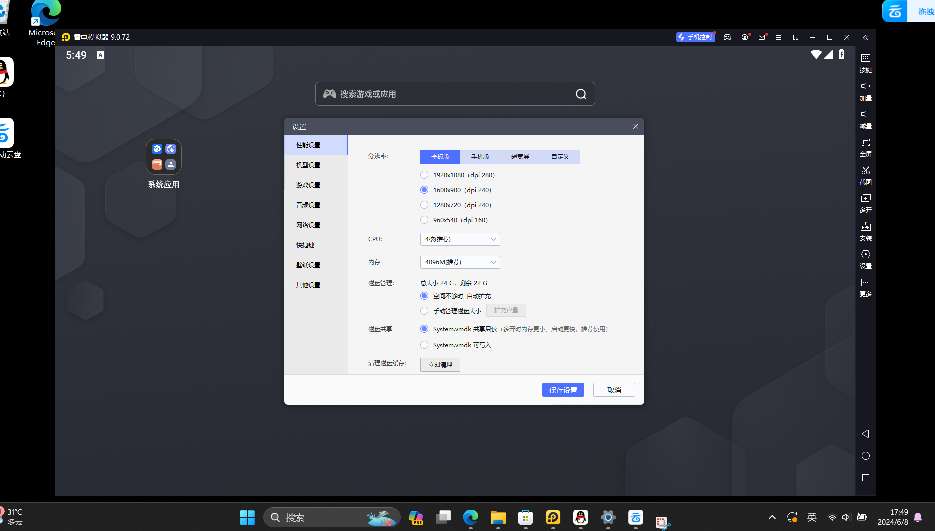Click the game and app search box
The image size is (935, 531).
[455, 94]
